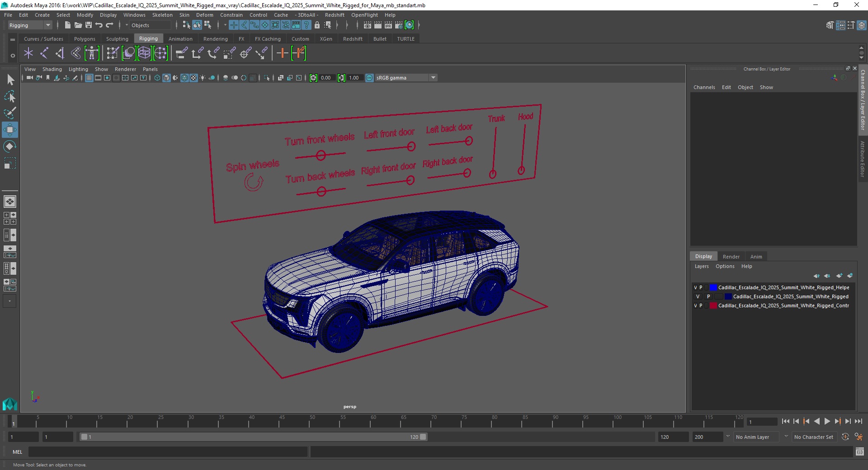This screenshot has width=868, height=470.
Task: Open the Constrain menu
Action: tap(231, 15)
